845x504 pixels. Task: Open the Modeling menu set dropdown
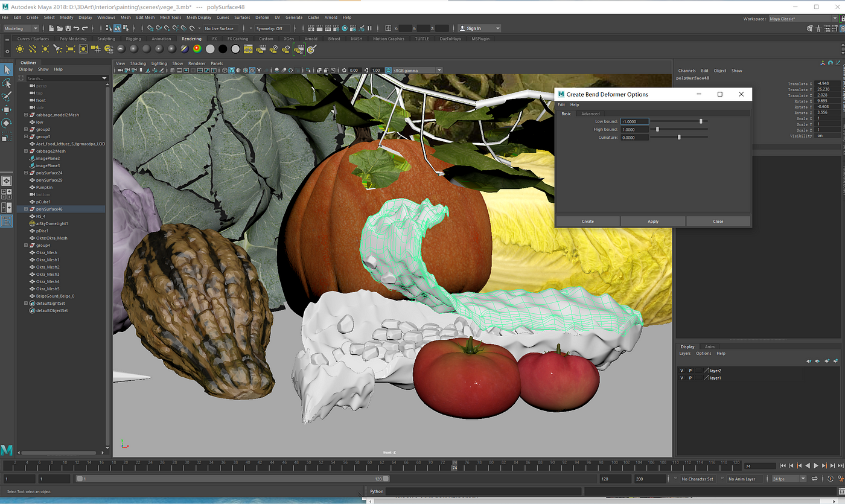pos(21,28)
